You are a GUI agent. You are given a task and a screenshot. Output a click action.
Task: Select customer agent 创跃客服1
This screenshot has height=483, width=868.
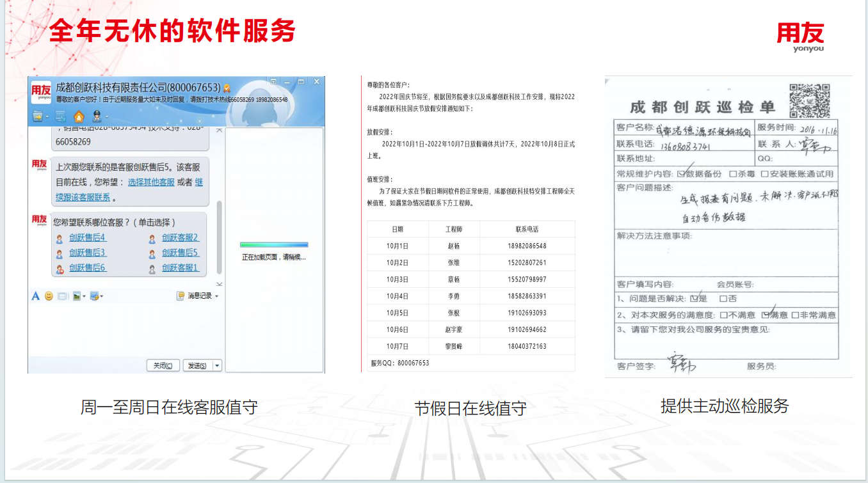coord(180,268)
